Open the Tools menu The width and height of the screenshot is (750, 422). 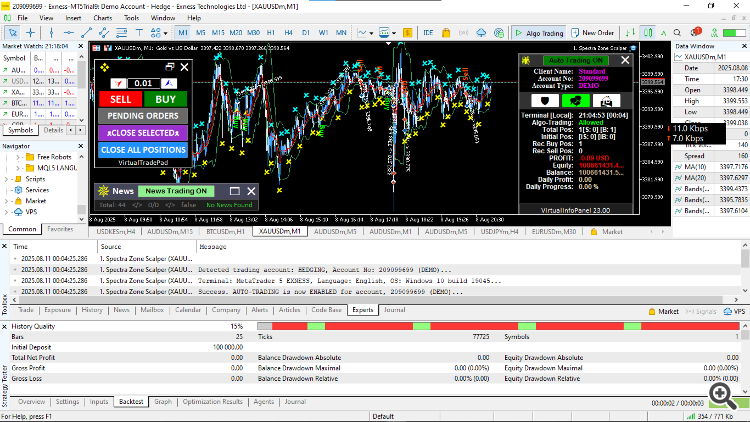click(132, 18)
